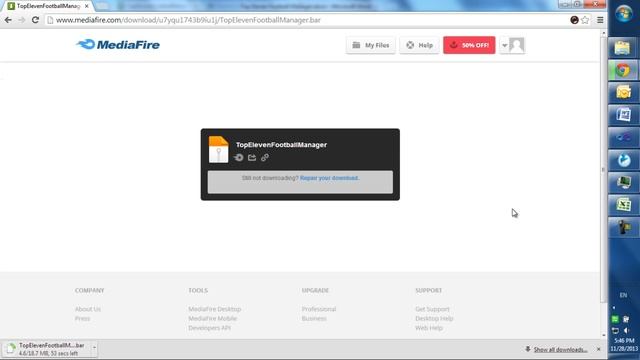Click the volume tray icon
Viewport: 640px width, 360px height.
[627, 330]
